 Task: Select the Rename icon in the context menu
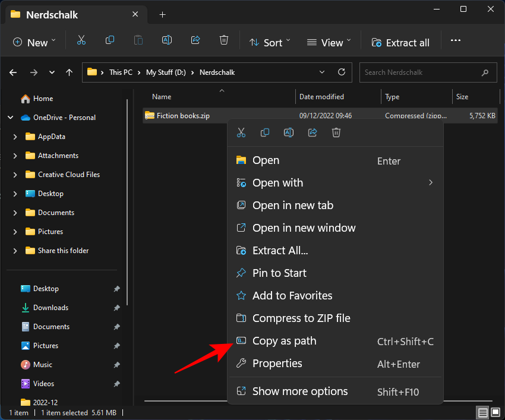pyautogui.click(x=289, y=132)
